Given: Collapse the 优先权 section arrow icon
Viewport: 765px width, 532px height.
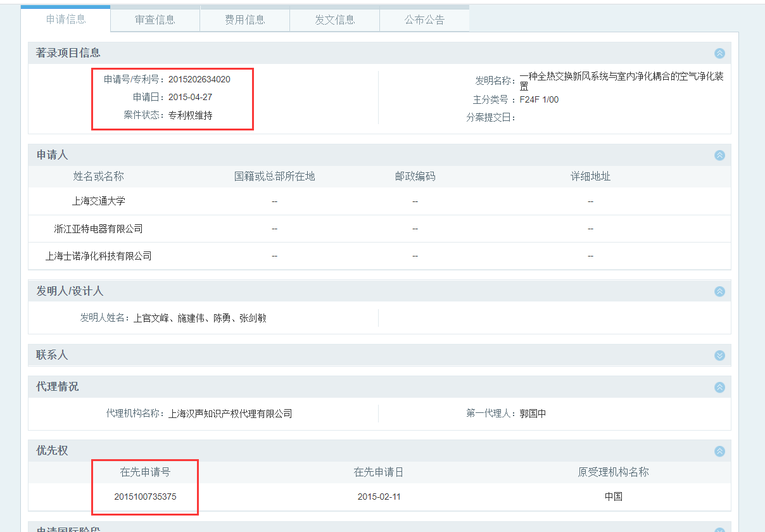Looking at the screenshot, I should [719, 451].
